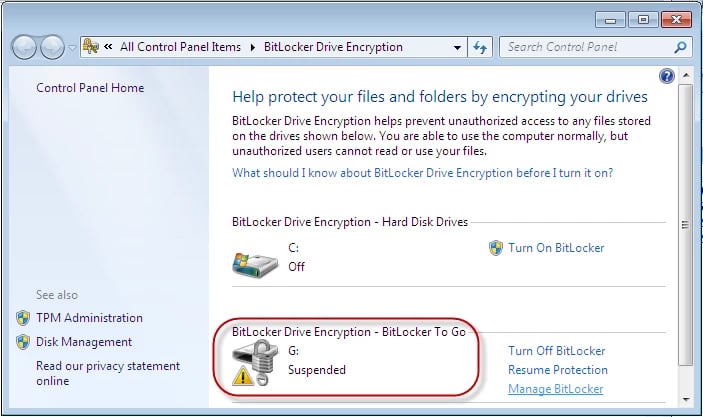The height and width of the screenshot is (417, 703).
Task: Click the shield icon beside TPM Administration
Action: [x=23, y=318]
